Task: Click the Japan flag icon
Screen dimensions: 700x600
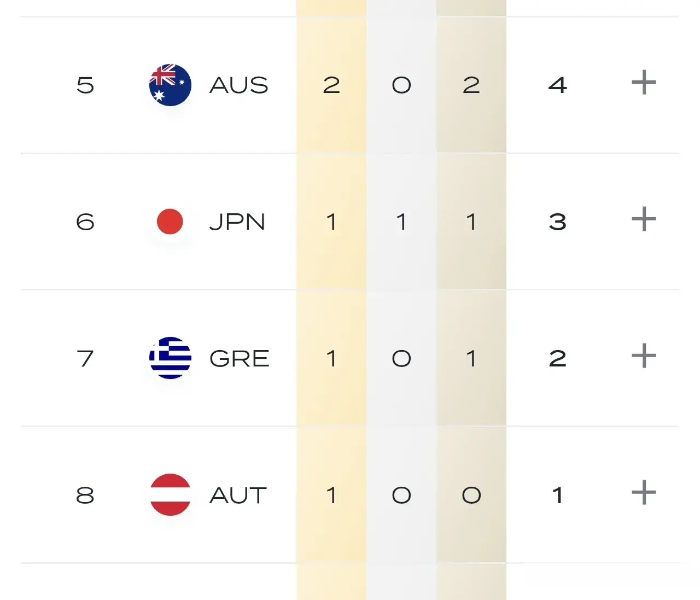Action: tap(170, 222)
